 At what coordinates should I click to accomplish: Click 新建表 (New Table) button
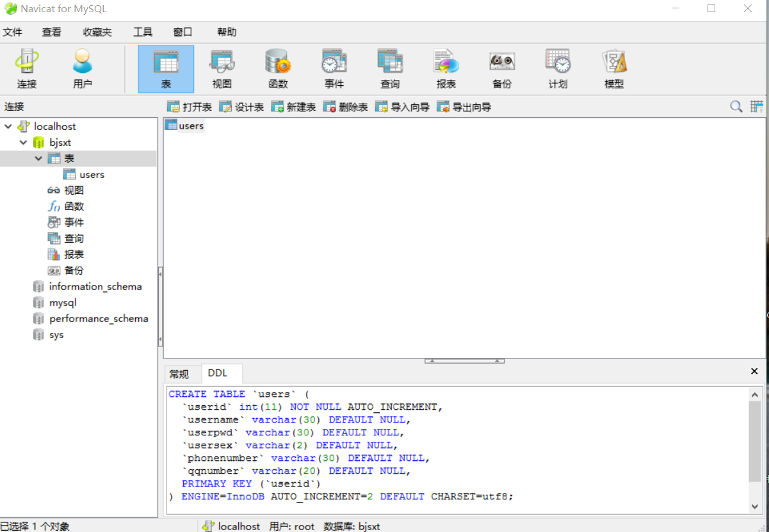click(x=293, y=107)
